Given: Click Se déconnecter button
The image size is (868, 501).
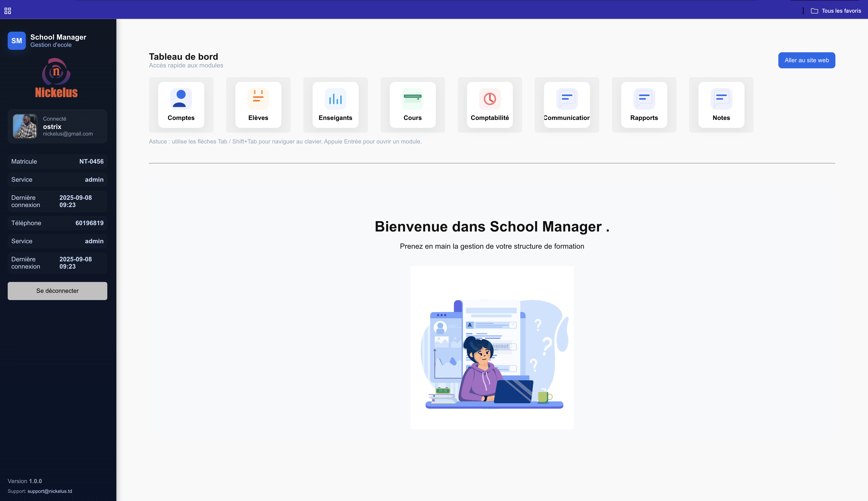Looking at the screenshot, I should pos(58,291).
